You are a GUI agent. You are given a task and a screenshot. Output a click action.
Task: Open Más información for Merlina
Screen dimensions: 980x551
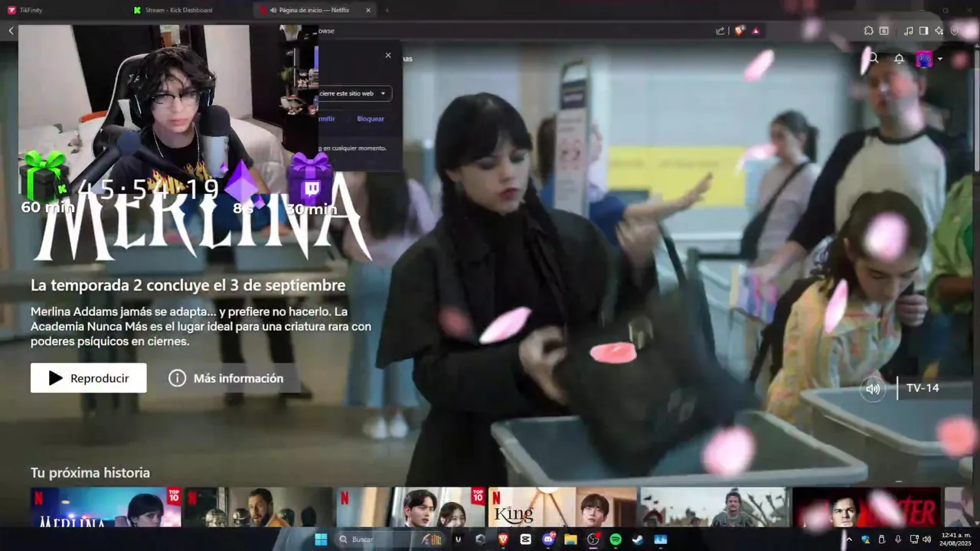pyautogui.click(x=227, y=378)
